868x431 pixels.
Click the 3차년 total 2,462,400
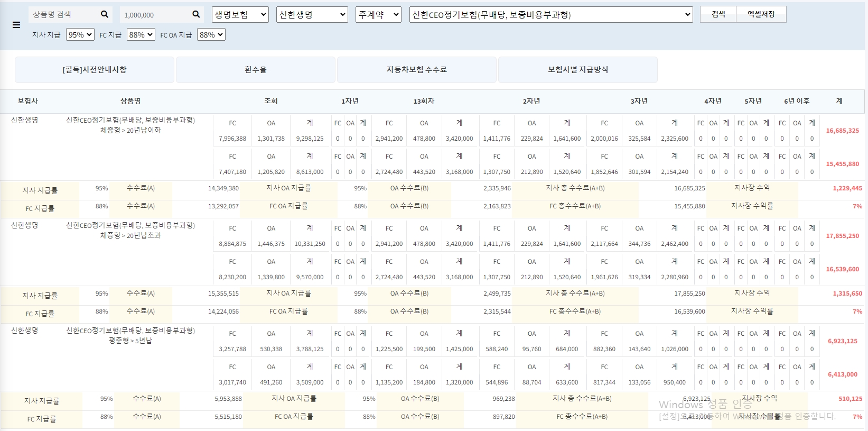(x=675, y=244)
